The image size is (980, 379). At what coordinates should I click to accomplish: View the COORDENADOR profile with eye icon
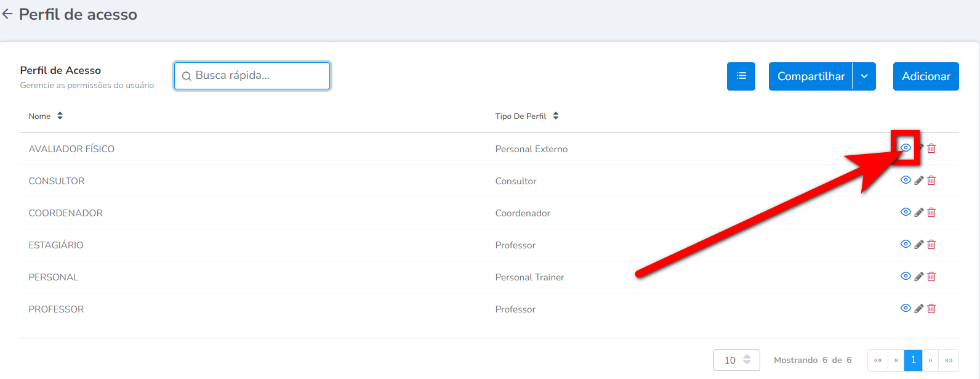coord(906,212)
